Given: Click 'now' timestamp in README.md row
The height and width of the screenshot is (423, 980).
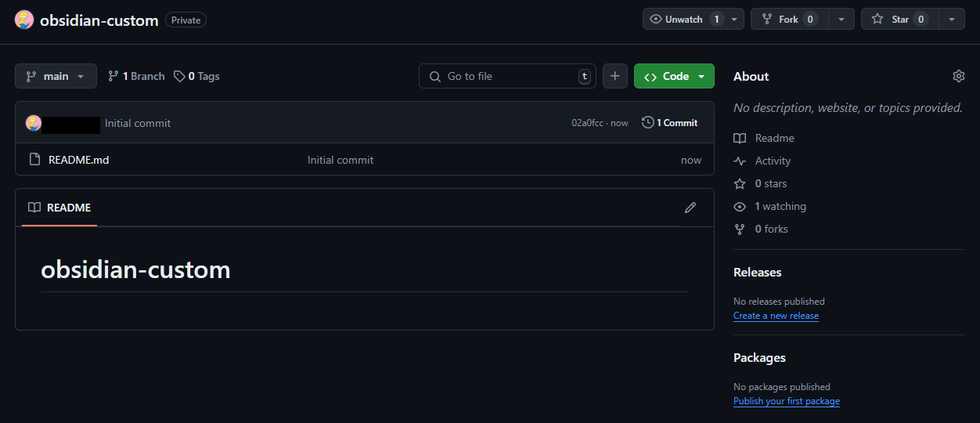Looking at the screenshot, I should coord(691,160).
